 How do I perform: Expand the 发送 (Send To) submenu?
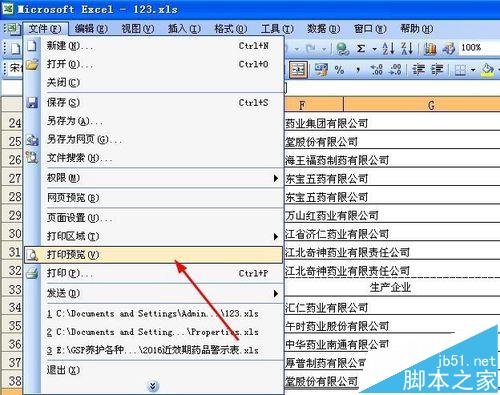153,293
